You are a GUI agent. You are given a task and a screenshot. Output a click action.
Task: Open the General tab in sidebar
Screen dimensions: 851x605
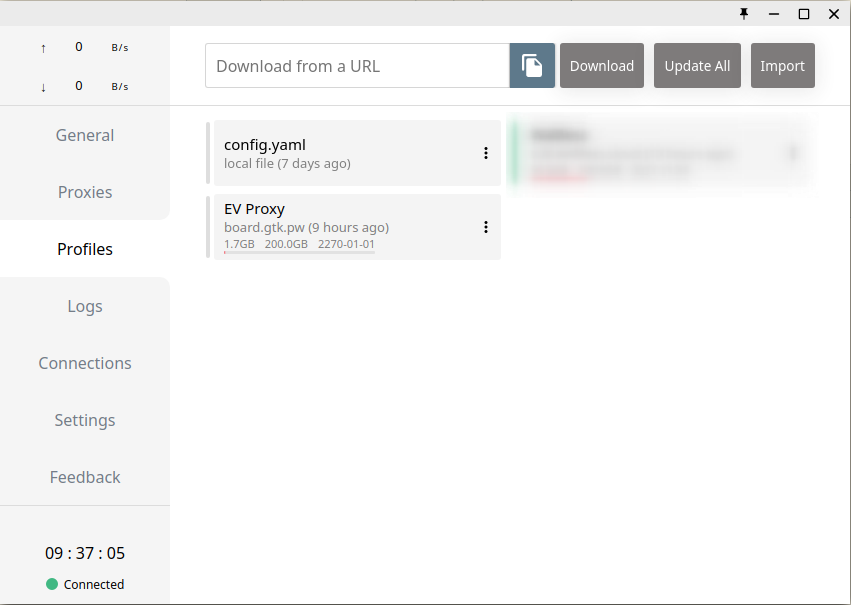85,135
